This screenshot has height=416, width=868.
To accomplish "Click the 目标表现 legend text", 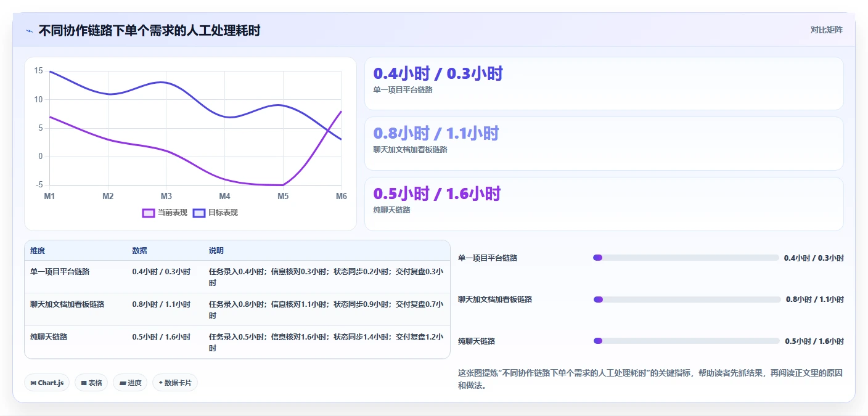I will coord(223,213).
